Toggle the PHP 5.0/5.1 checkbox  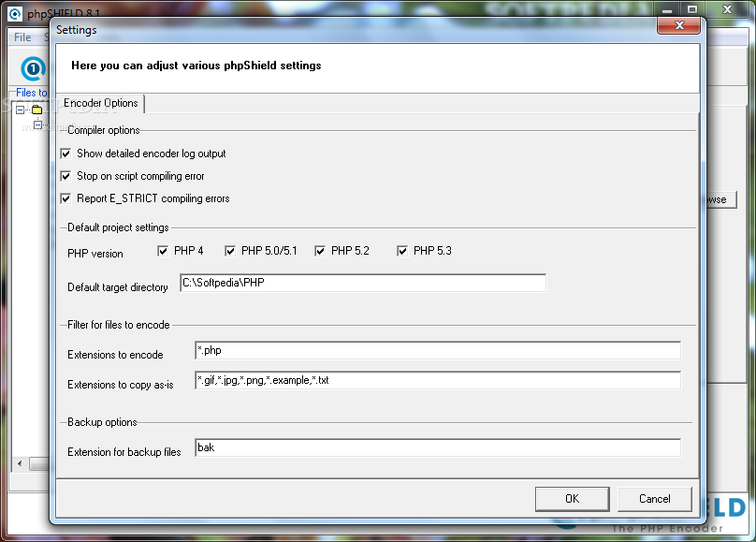(230, 251)
